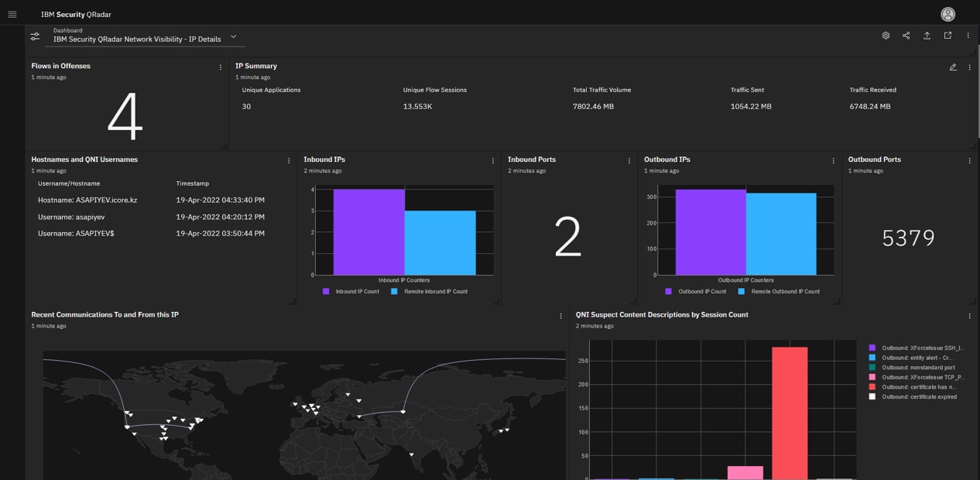Click the user profile avatar icon

tap(947, 14)
